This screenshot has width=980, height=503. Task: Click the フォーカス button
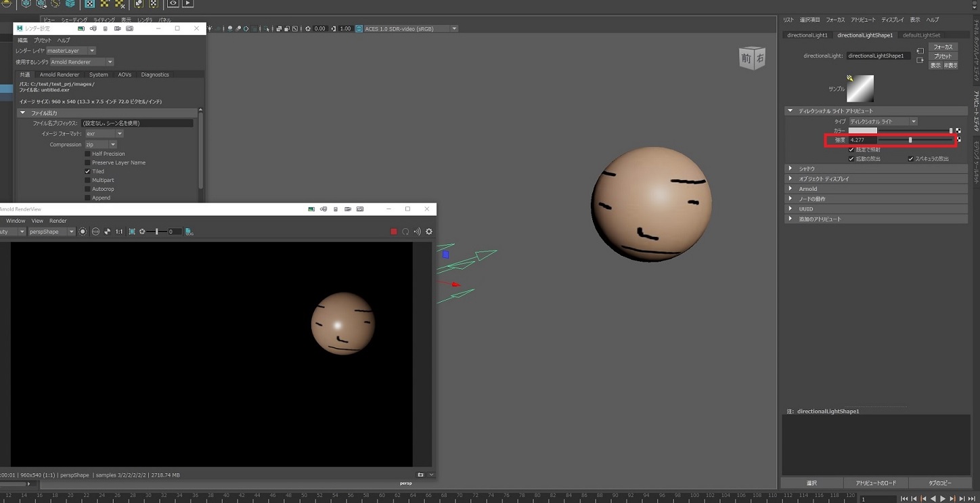tap(943, 47)
